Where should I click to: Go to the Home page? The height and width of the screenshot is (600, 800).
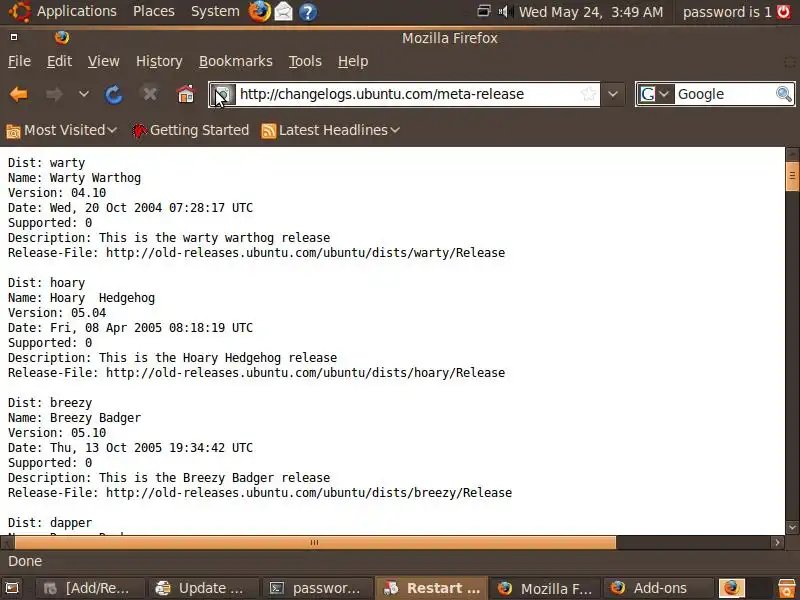coord(185,94)
